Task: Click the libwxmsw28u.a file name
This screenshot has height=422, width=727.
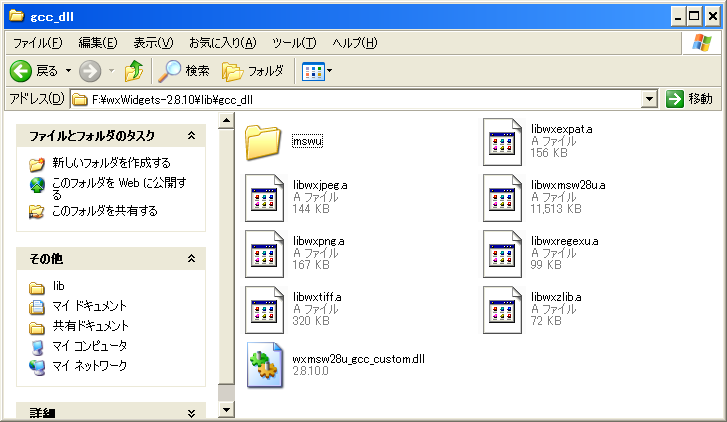Action: [568, 185]
